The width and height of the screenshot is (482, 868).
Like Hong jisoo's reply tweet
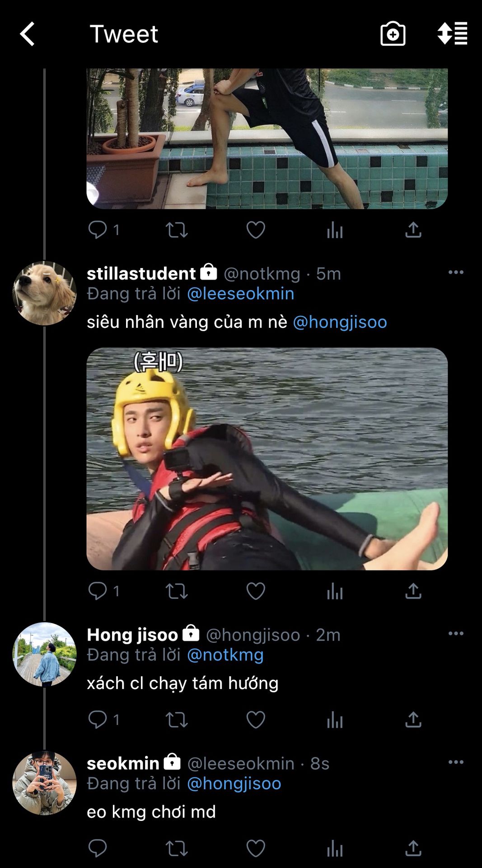256,719
